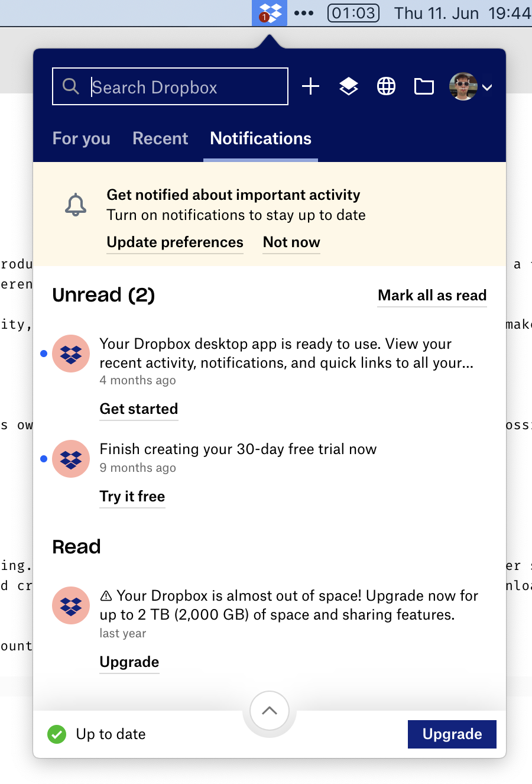Click Update preferences link
Screen dimensions: 532x784
pos(175,242)
